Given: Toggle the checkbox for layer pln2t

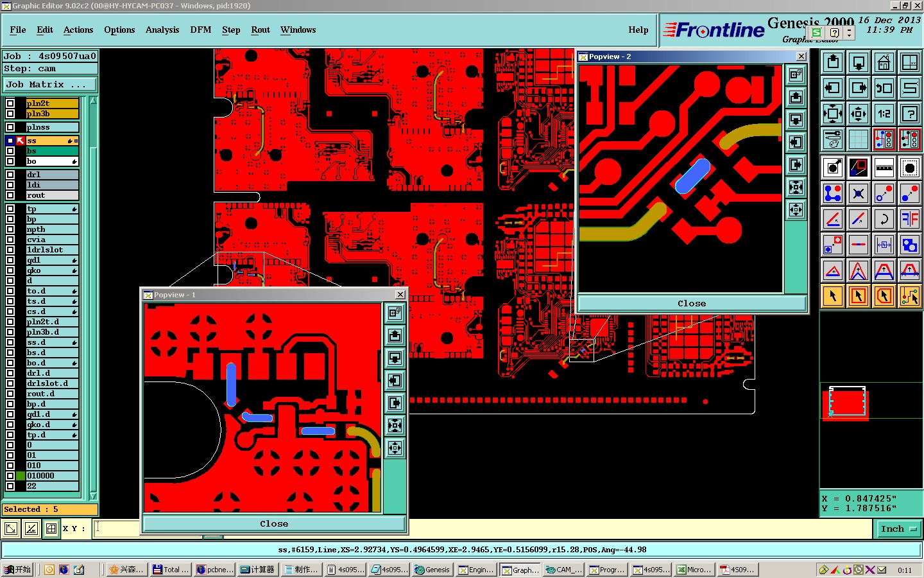Looking at the screenshot, I should tap(10, 103).
